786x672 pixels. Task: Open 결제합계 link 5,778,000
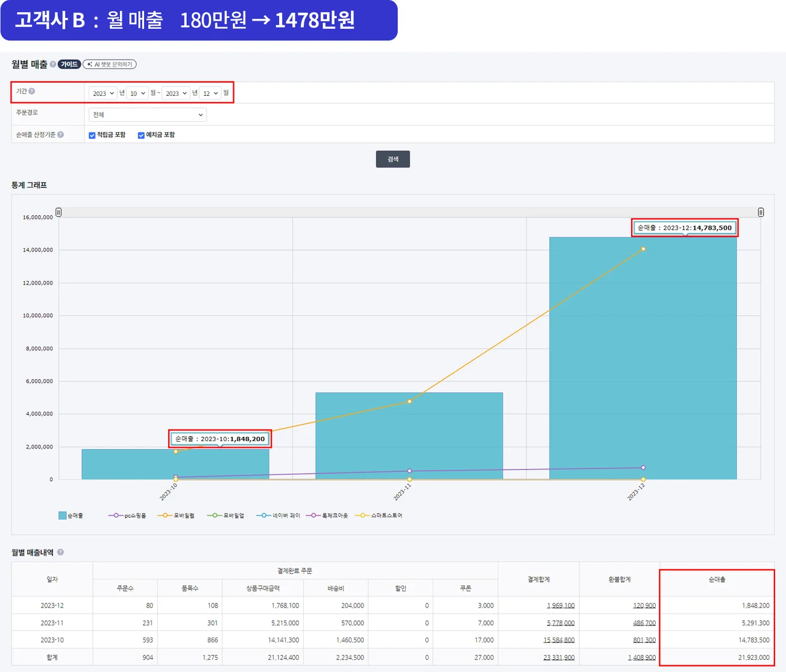point(561,623)
